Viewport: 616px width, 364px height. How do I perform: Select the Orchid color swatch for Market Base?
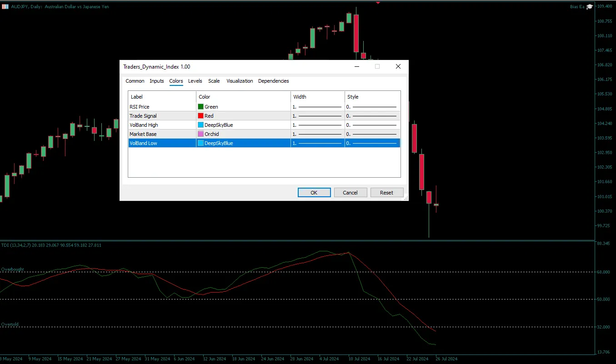pos(201,134)
